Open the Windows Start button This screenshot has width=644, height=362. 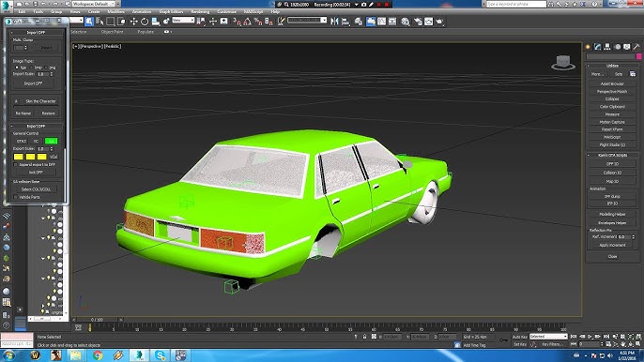pos(9,355)
